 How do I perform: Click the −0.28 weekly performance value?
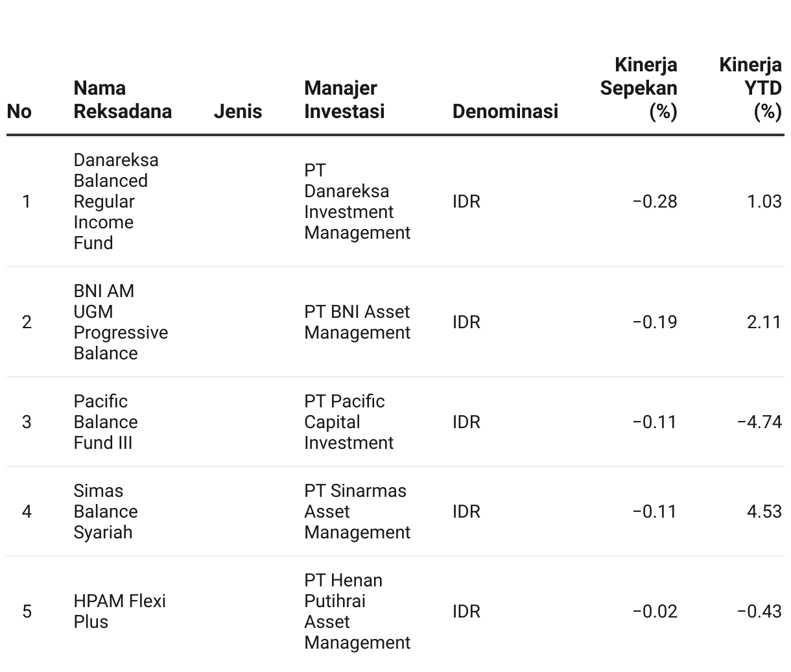655,201
